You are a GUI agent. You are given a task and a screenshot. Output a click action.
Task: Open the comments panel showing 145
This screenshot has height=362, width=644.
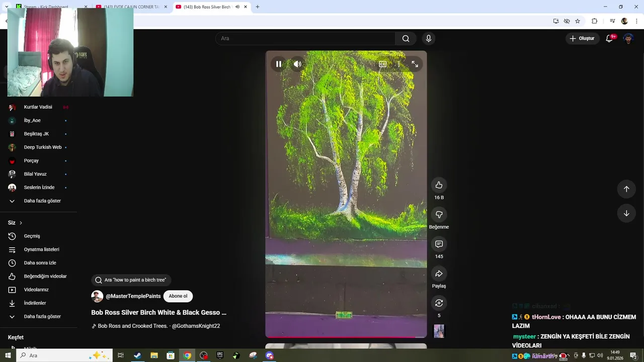coord(439,244)
